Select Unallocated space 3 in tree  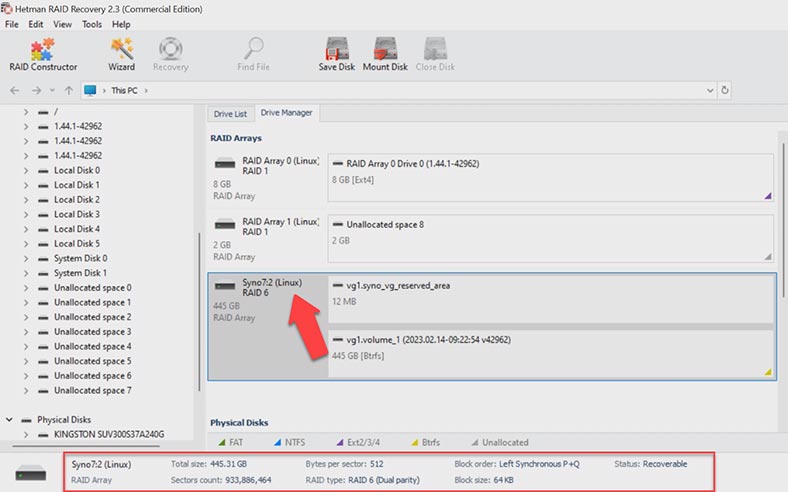(92, 332)
